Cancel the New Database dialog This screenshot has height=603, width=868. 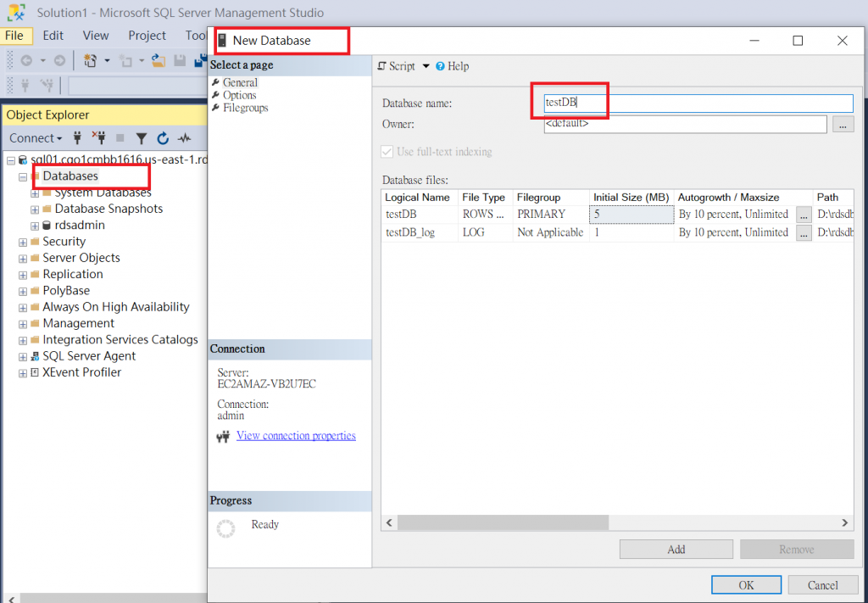822,584
